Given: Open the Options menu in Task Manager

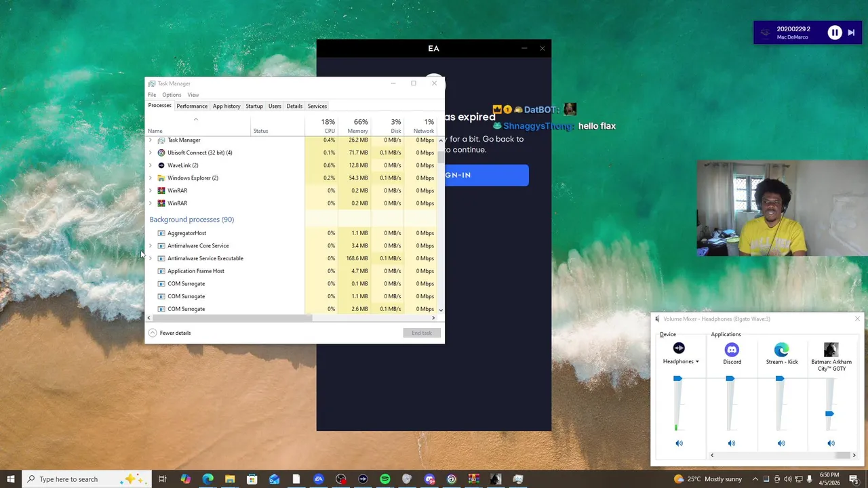Looking at the screenshot, I should (x=172, y=95).
